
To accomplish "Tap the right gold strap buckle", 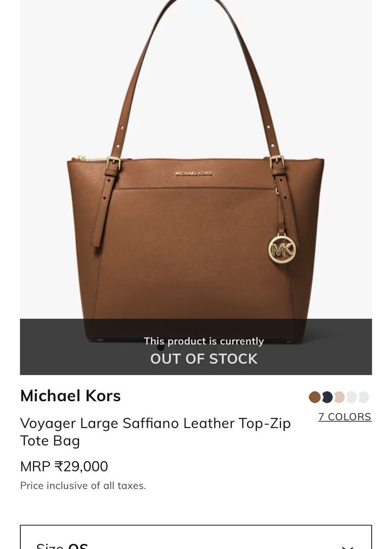I will click(x=277, y=162).
